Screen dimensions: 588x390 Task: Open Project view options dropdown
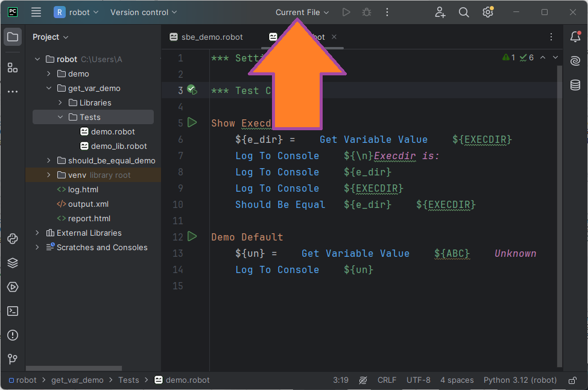[50, 37]
